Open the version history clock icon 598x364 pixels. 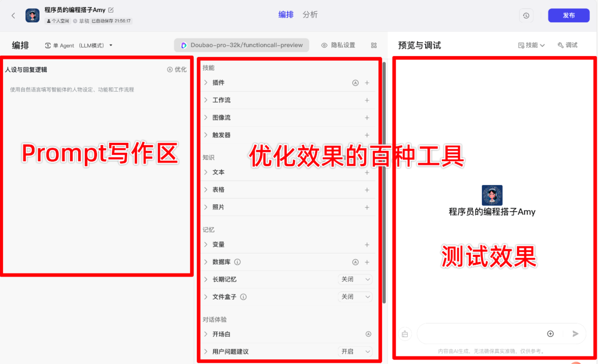[526, 15]
